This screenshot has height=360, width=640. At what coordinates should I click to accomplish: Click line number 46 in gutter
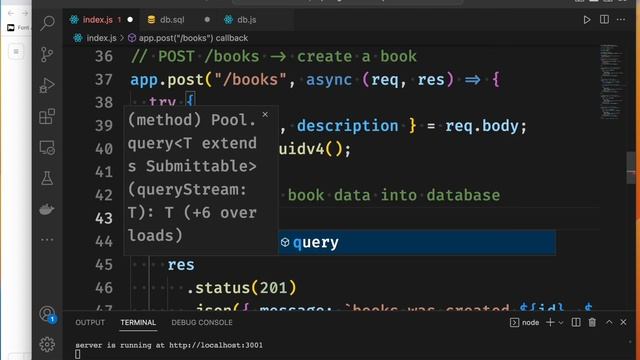click(104, 288)
